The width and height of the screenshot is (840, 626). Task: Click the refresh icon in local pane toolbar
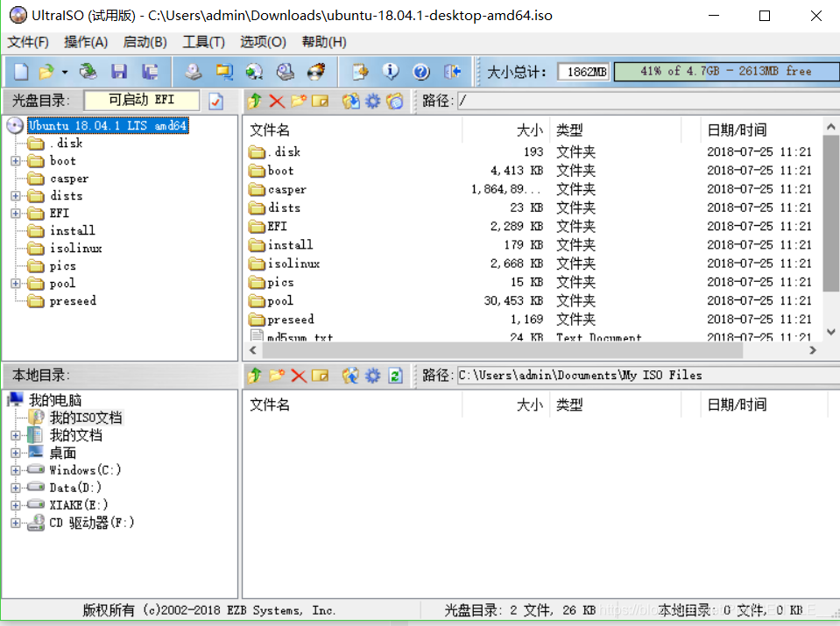pyautogui.click(x=395, y=376)
